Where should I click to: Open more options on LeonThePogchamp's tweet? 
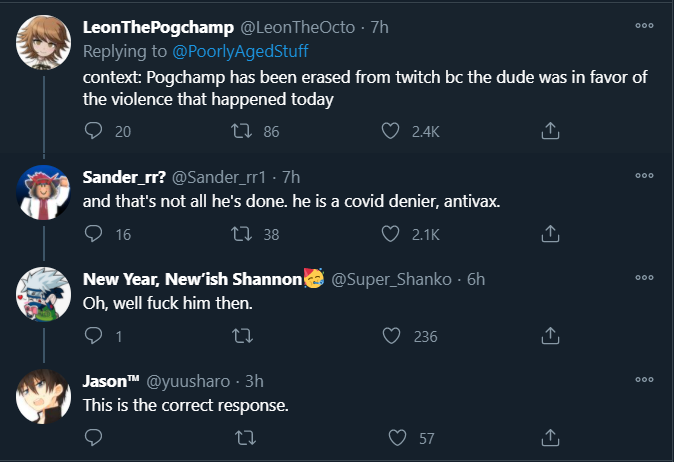click(x=644, y=26)
